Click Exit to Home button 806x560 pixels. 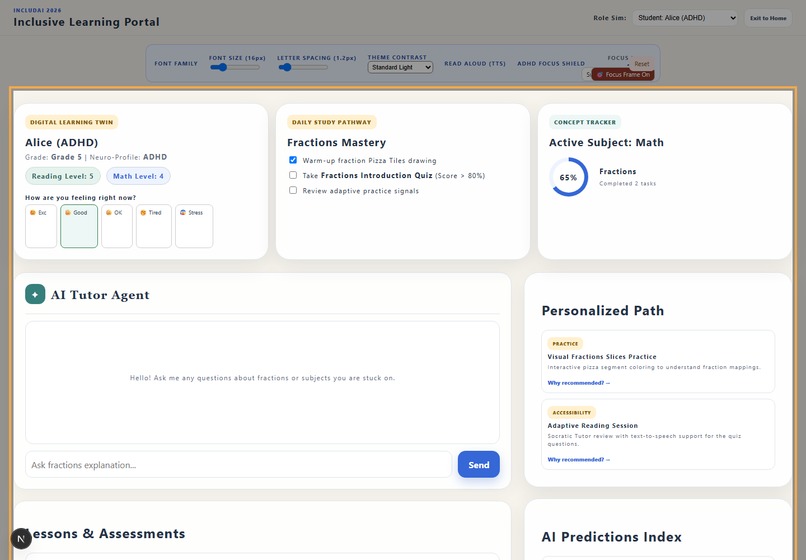[x=768, y=18]
